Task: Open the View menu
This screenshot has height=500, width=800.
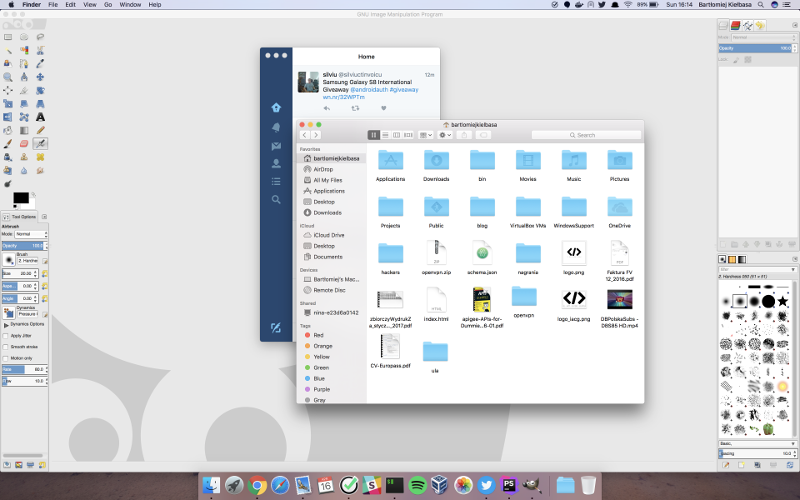Action: [x=90, y=5]
